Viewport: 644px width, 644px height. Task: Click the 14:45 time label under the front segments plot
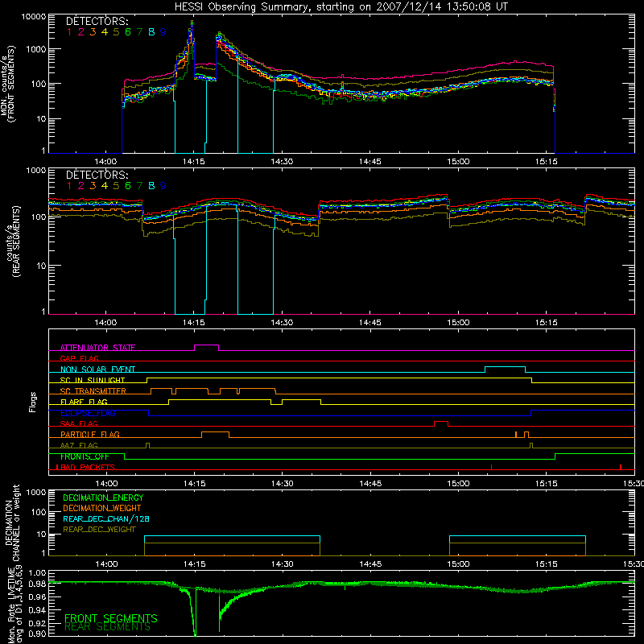[x=369, y=162]
